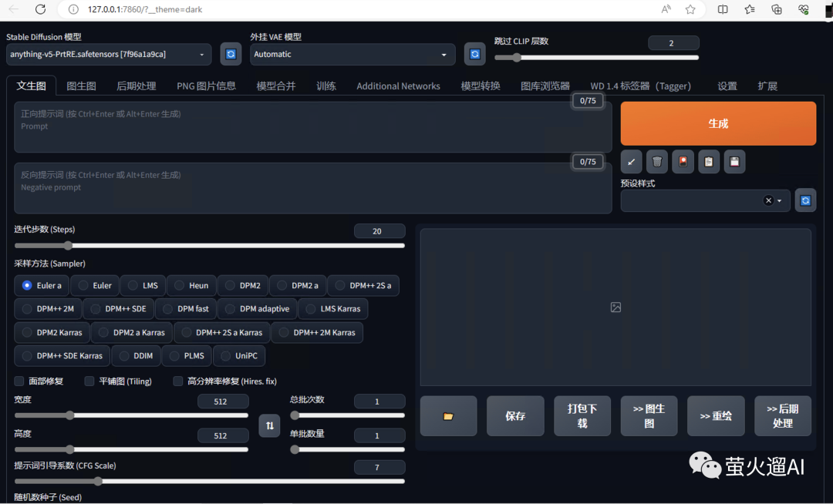Click the positive prompt text box
833x504 pixels.
pos(313,127)
